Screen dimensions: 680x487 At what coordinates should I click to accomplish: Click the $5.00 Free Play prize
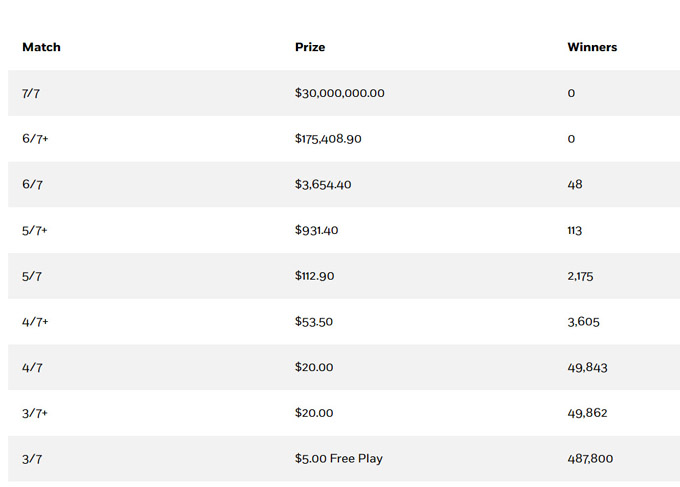click(339, 459)
